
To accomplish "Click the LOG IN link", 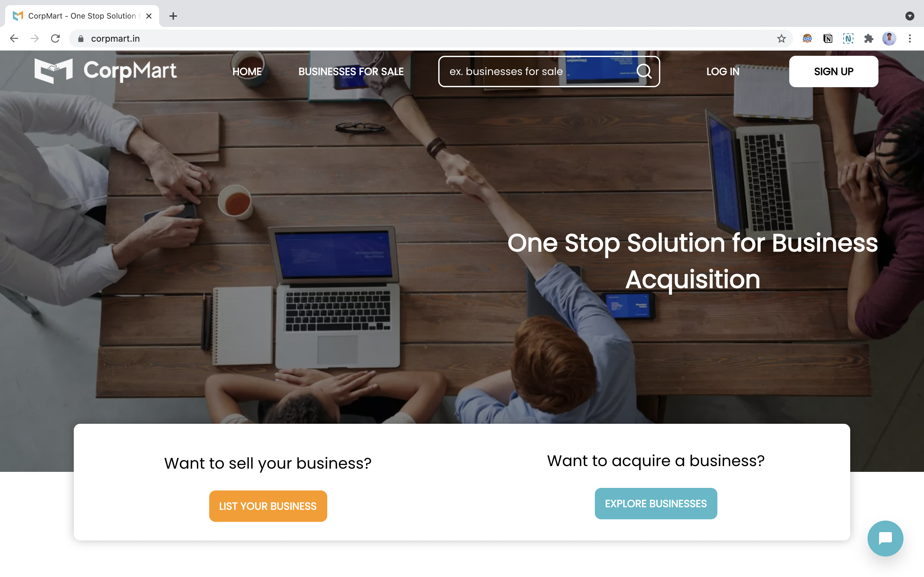I will [723, 71].
